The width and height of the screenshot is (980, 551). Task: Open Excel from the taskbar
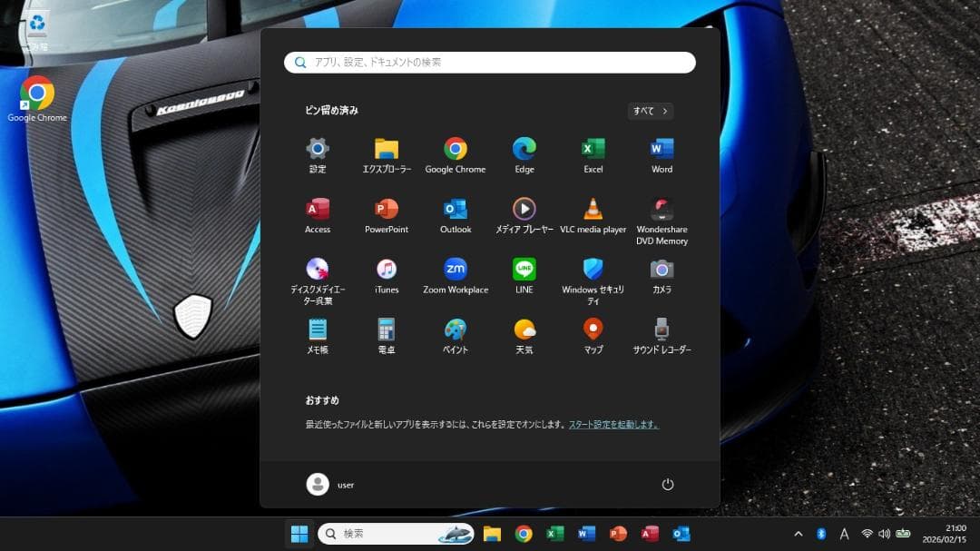[x=555, y=534]
